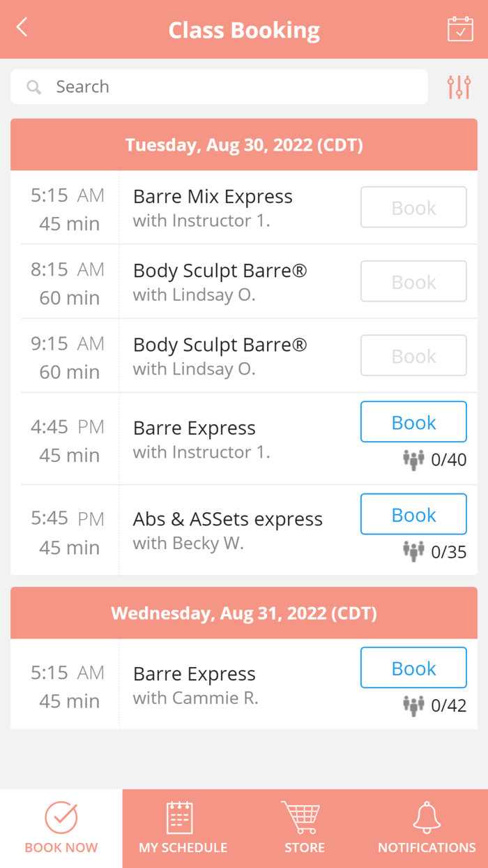This screenshot has height=868, width=488.
Task: Switch to the My Schedule tab
Action: 181,829
